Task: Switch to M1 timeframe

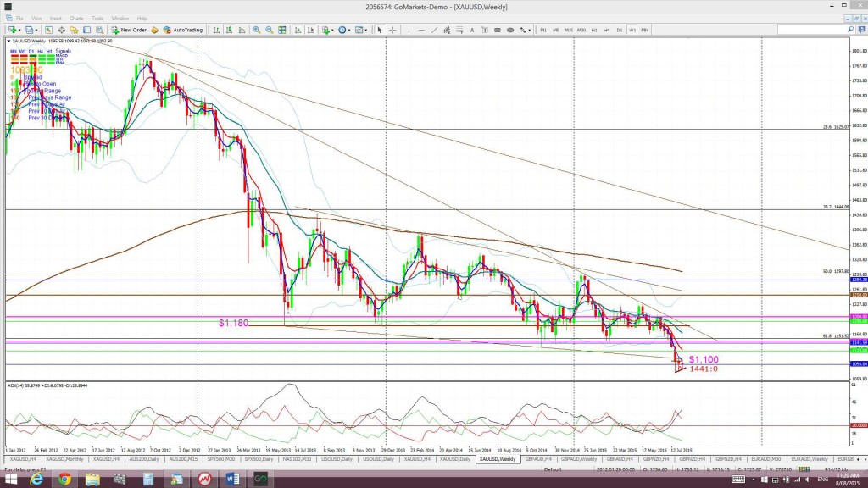Action: pos(543,30)
